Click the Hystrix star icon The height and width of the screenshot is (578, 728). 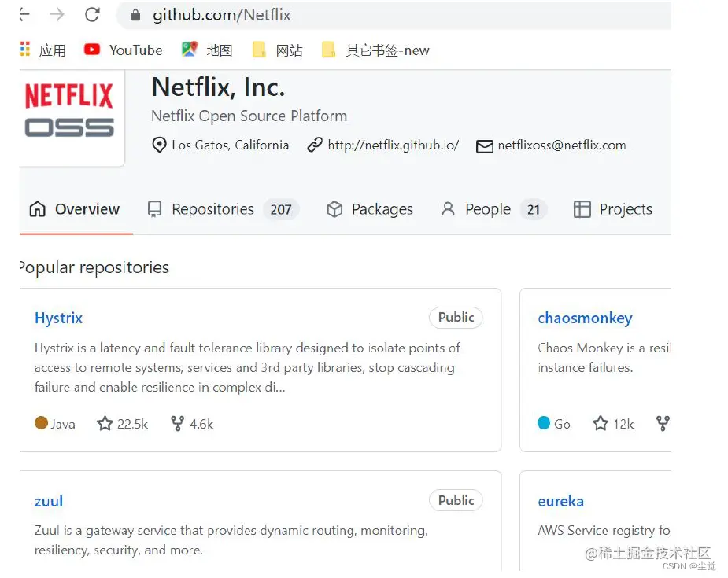click(x=105, y=424)
